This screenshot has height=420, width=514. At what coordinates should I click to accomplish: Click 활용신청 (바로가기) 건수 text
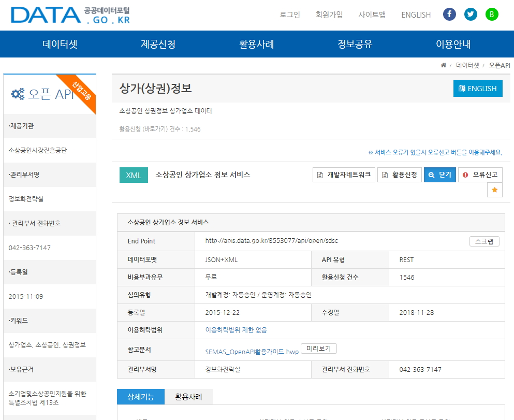(x=160, y=129)
